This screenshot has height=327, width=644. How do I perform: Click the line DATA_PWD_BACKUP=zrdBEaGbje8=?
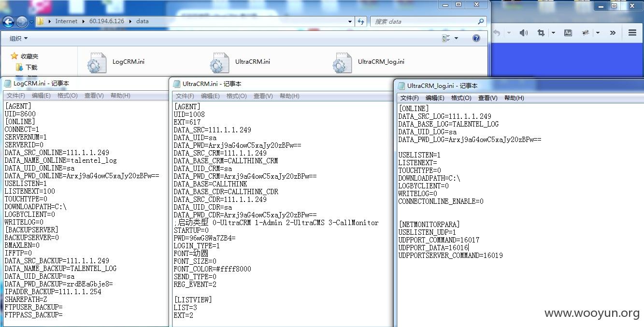tap(59, 284)
